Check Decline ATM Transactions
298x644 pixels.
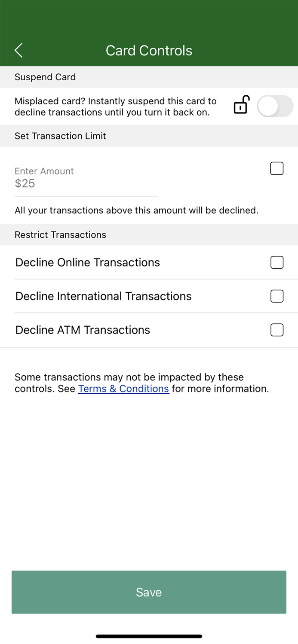[277, 330]
